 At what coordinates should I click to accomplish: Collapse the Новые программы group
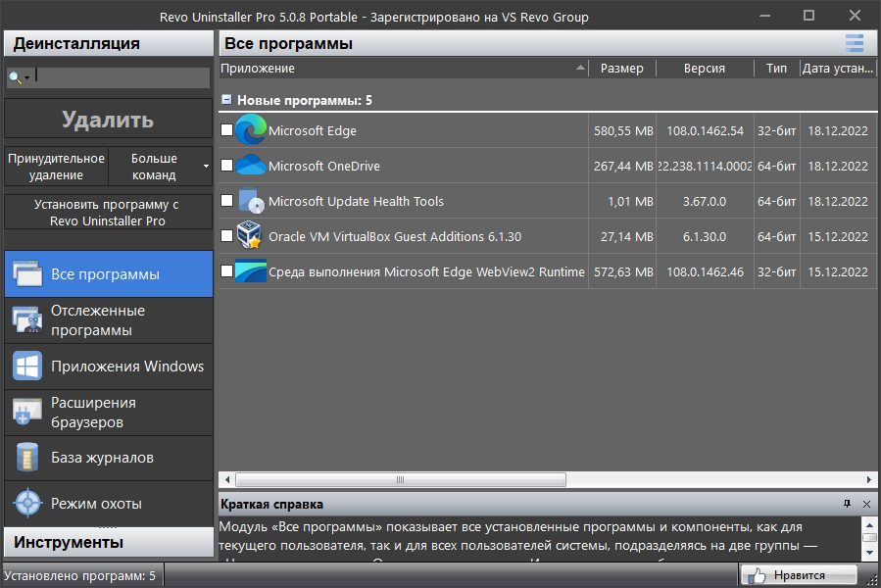click(x=226, y=100)
